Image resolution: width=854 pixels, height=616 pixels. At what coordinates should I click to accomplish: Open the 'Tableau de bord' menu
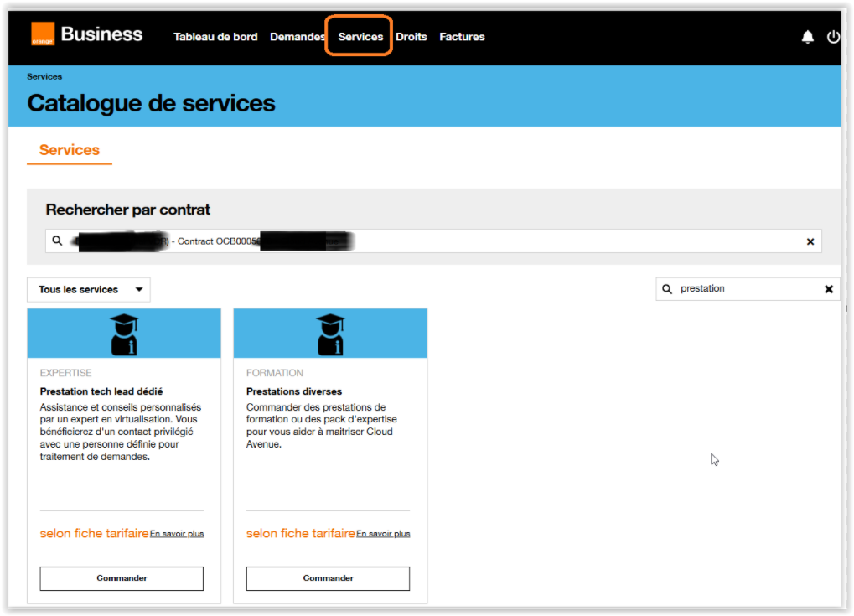[x=215, y=37]
